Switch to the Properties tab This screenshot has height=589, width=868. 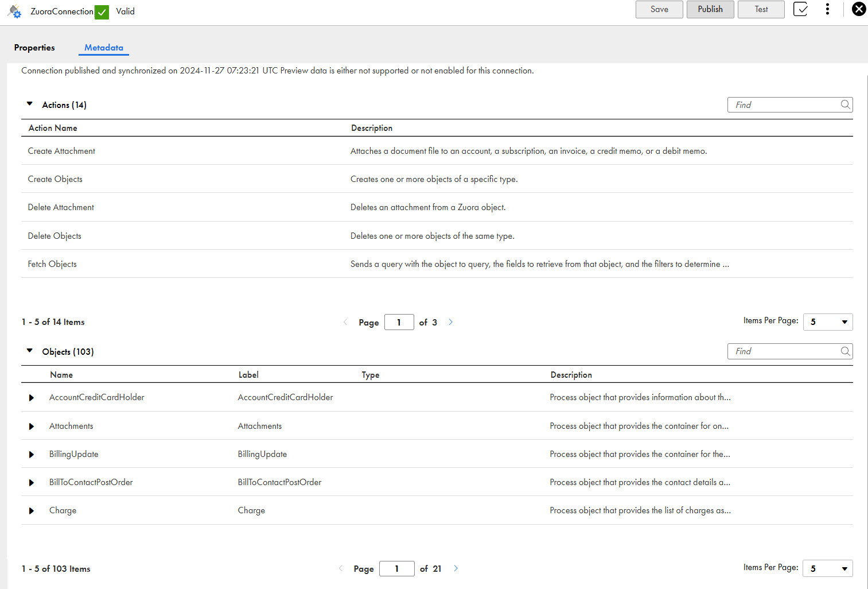[34, 48]
